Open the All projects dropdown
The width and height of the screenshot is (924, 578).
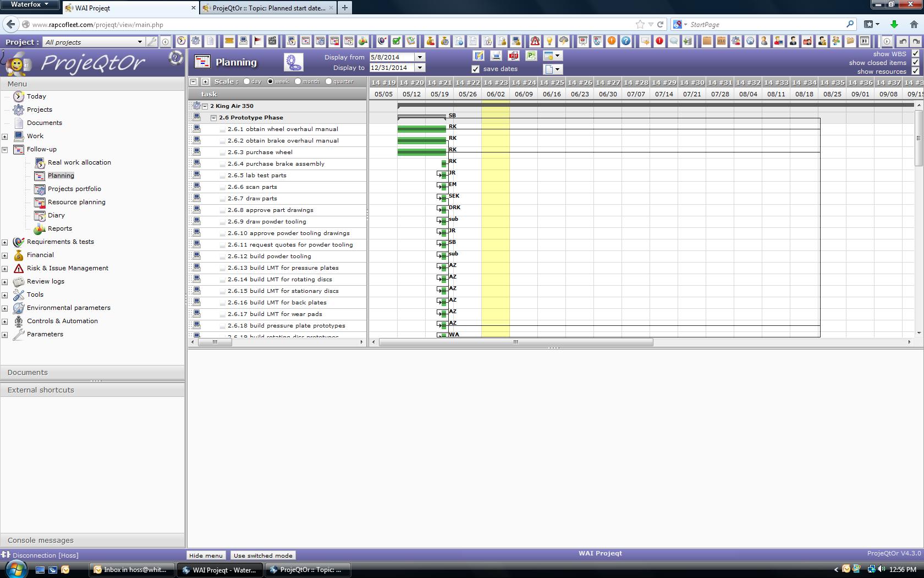pyautogui.click(x=140, y=42)
